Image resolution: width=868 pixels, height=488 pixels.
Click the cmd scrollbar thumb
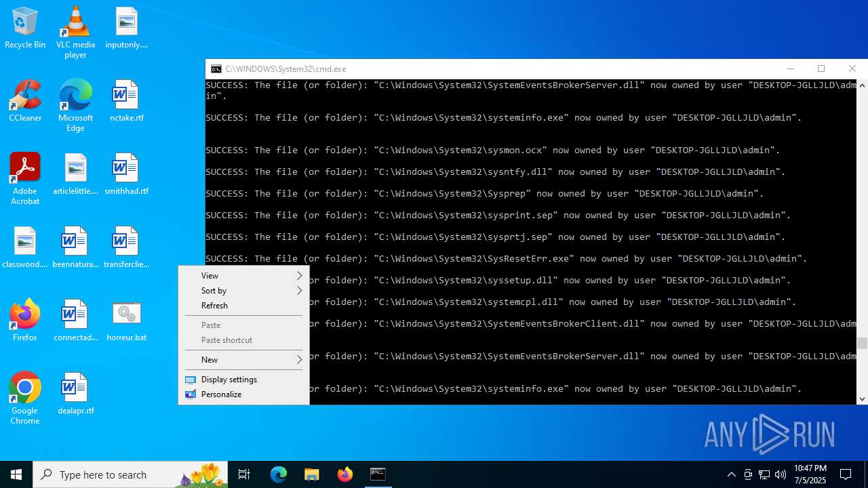click(x=862, y=343)
